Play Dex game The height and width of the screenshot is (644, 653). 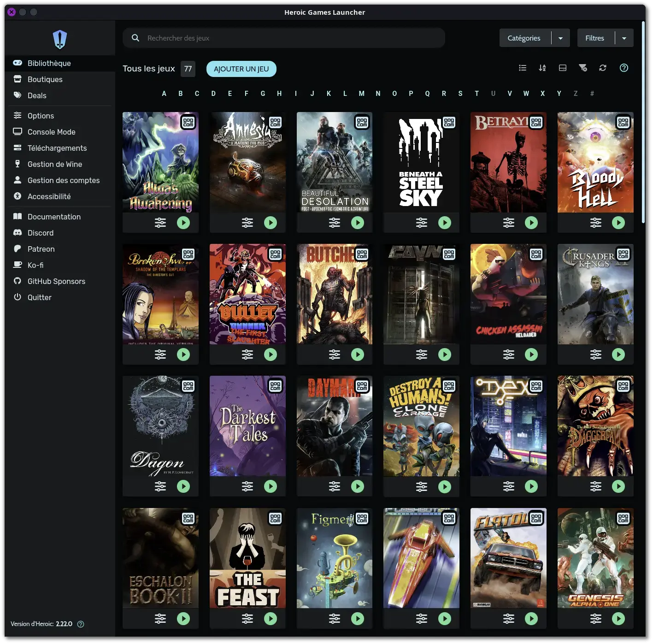(x=531, y=486)
